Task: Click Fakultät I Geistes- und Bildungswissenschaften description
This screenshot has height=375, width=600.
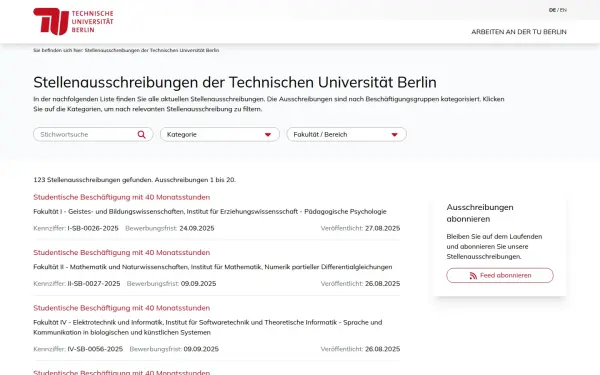Action: click(x=210, y=212)
